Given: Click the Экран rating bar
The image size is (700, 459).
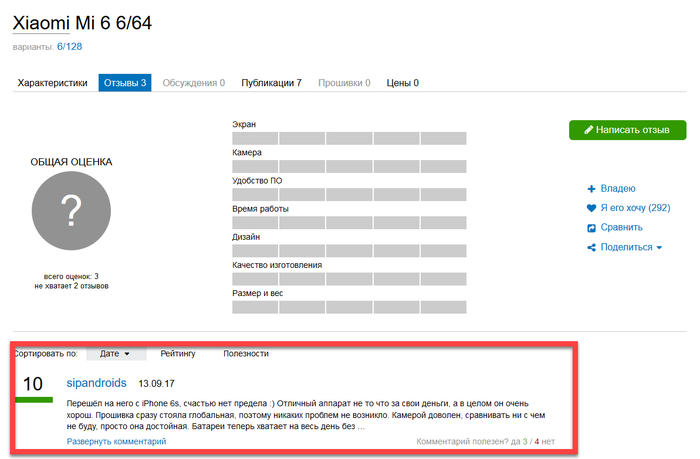Looking at the screenshot, I should [349, 138].
